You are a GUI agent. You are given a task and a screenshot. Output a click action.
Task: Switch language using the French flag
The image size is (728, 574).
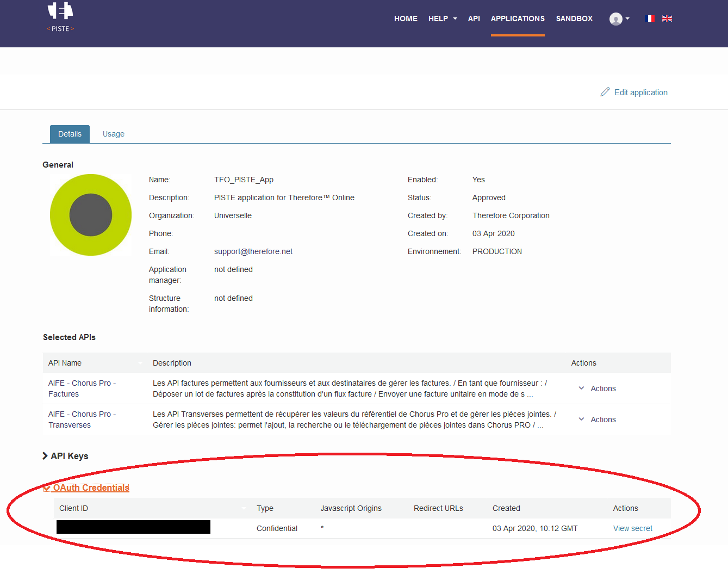tap(649, 18)
